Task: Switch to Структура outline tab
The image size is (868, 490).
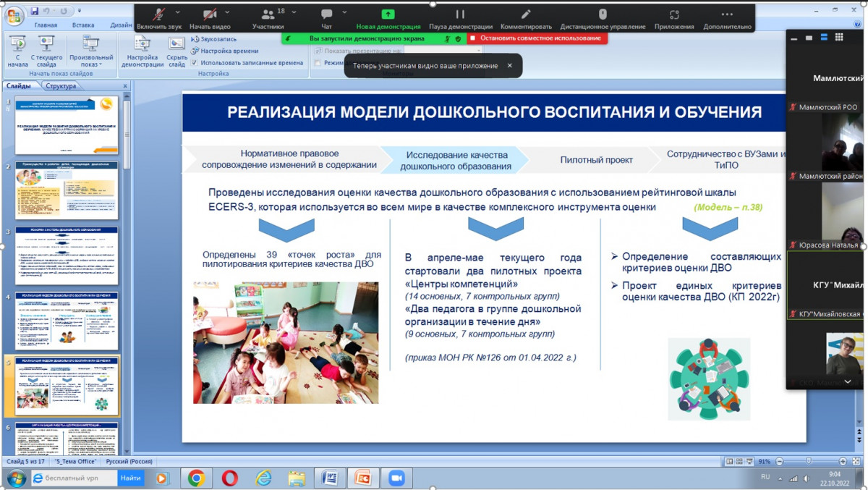Action: (x=60, y=86)
